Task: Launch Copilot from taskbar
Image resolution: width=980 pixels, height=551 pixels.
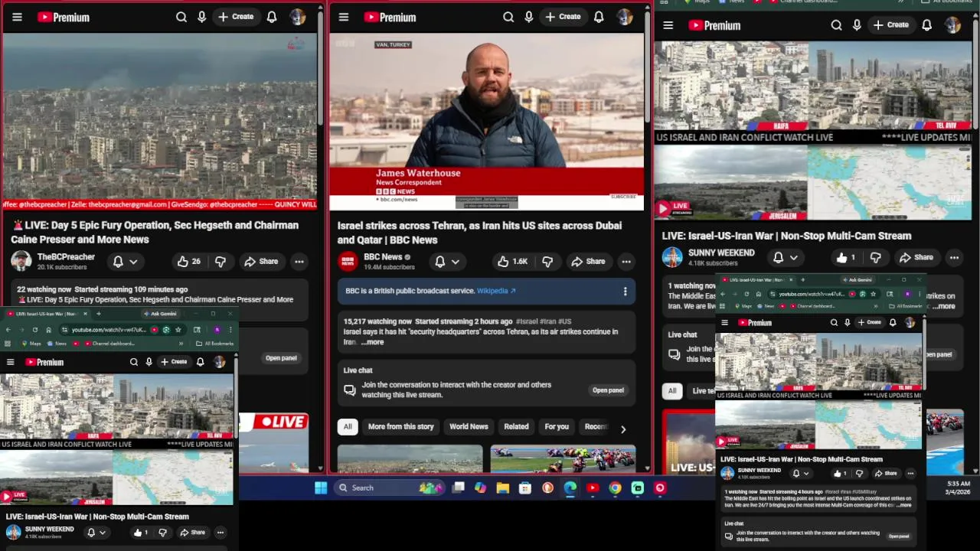Action: (x=480, y=487)
